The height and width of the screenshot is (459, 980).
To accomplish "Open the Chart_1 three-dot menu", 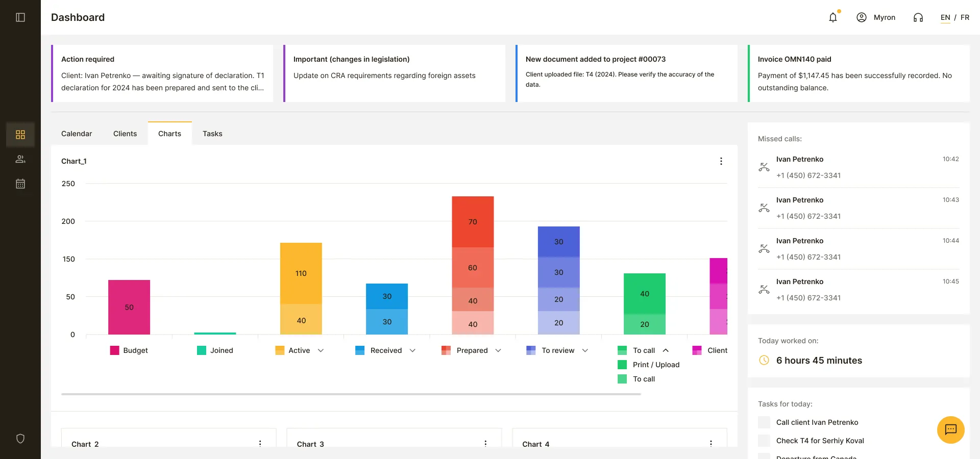I will 721,161.
